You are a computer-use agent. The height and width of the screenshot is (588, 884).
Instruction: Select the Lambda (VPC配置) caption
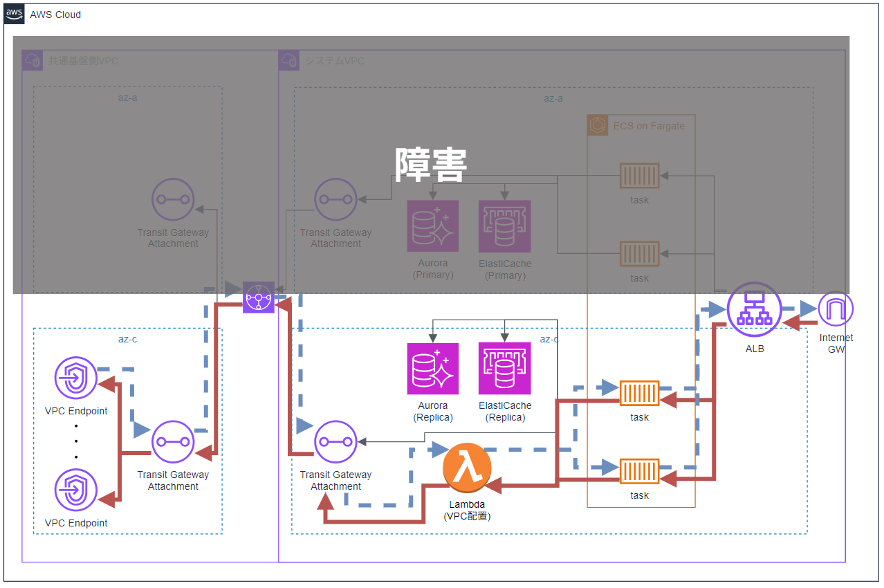click(x=467, y=510)
